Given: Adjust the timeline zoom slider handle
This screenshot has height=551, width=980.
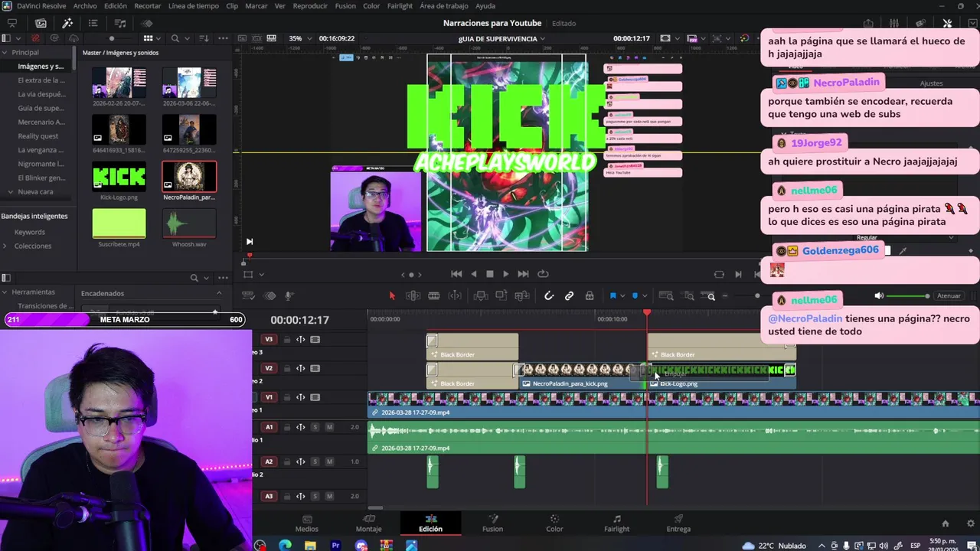Looking at the screenshot, I should [x=757, y=296].
